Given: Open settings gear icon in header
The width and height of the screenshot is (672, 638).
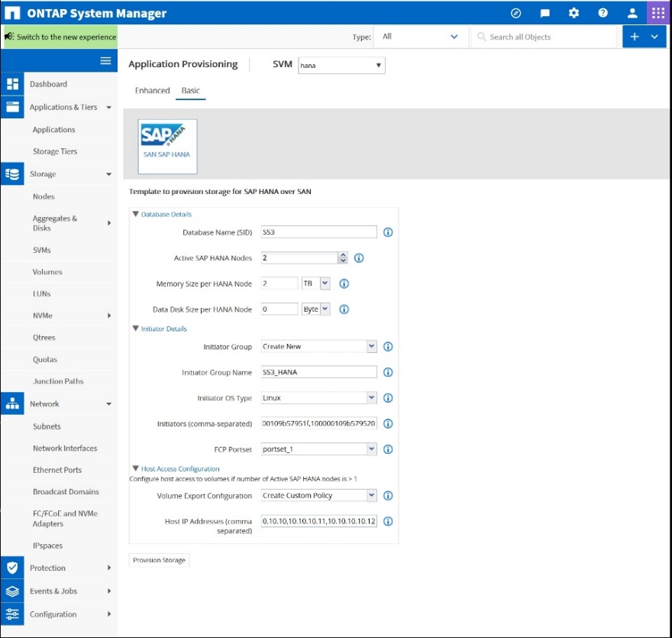Looking at the screenshot, I should (x=573, y=13).
